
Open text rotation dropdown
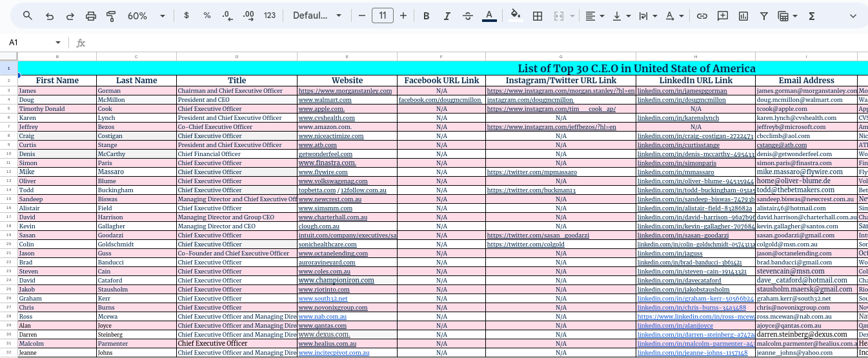tap(674, 15)
